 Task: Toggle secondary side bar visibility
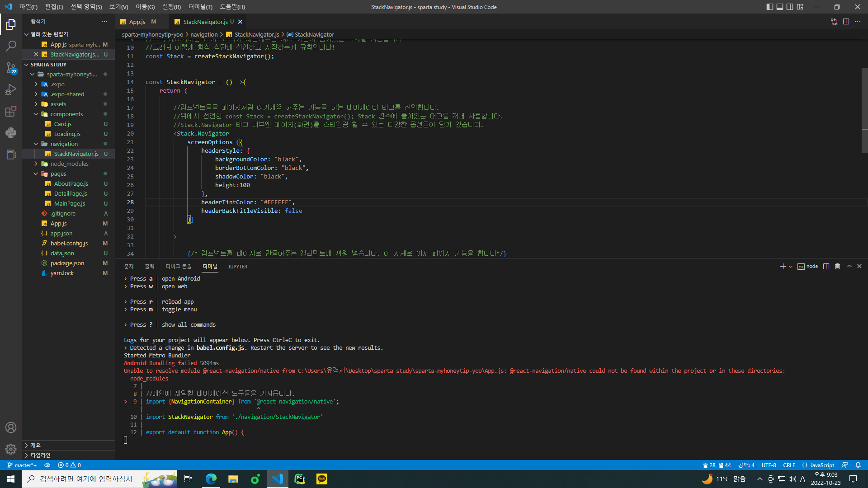(790, 7)
